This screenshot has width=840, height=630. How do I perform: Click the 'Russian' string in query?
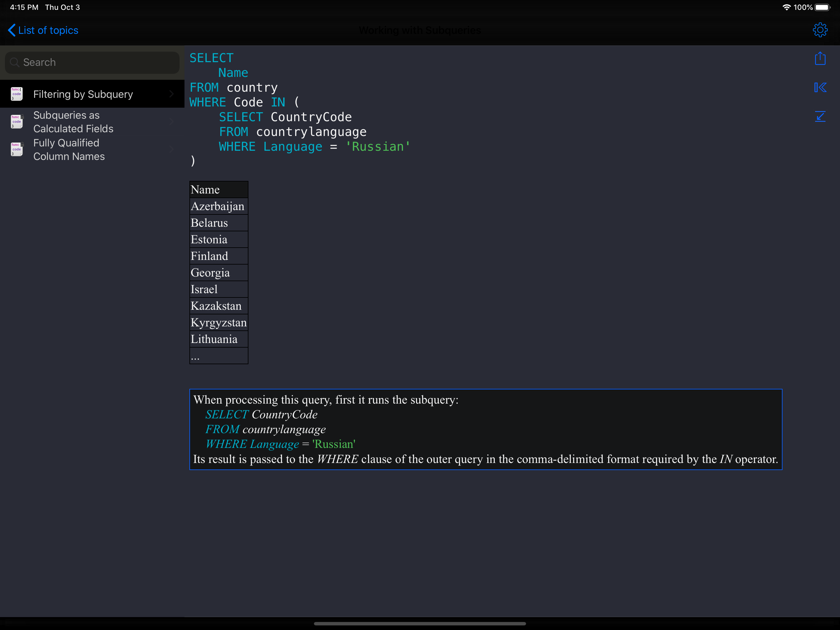pos(378,147)
